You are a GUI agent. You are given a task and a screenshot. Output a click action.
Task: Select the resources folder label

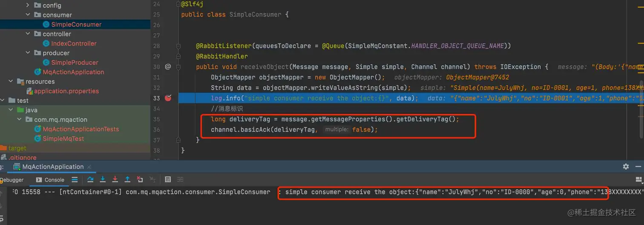pos(40,81)
